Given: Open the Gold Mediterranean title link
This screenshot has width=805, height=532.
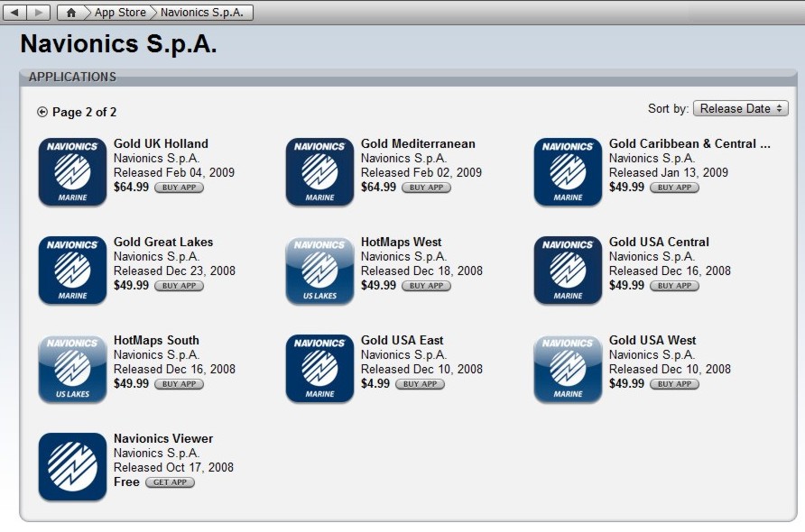Looking at the screenshot, I should 418,143.
